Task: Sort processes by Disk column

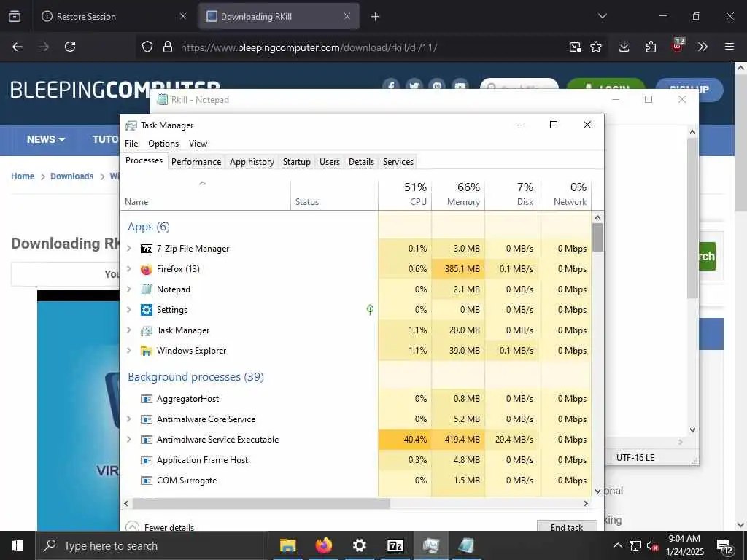Action: point(511,194)
